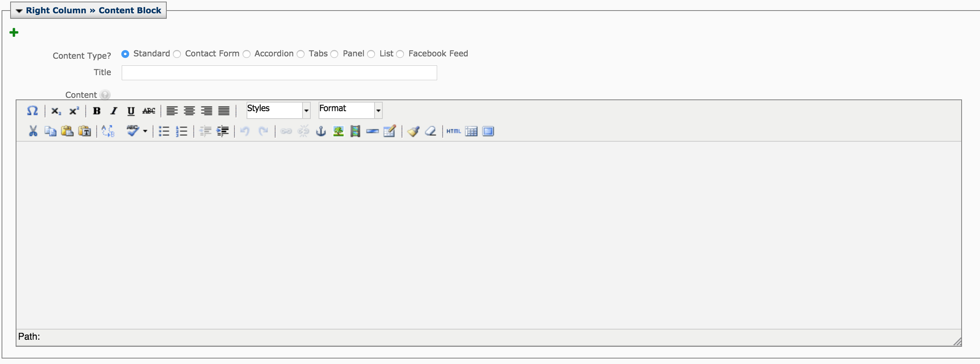Insert an unordered bullet list
The image size is (980, 364).
coord(164,131)
